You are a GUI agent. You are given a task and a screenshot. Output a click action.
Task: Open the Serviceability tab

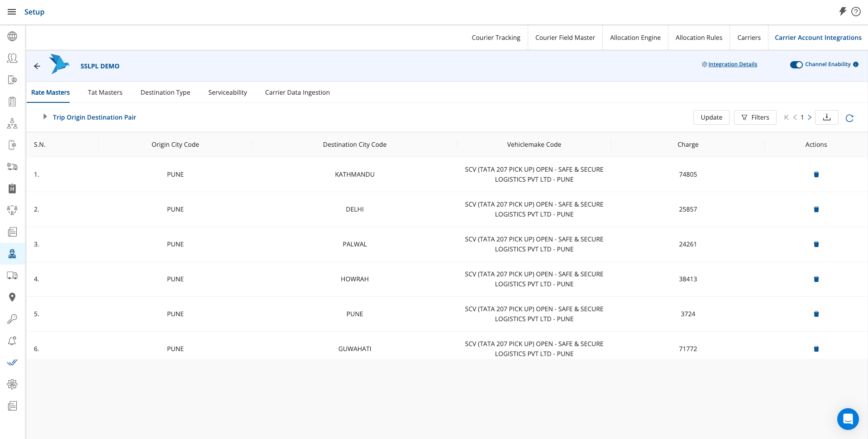(228, 92)
